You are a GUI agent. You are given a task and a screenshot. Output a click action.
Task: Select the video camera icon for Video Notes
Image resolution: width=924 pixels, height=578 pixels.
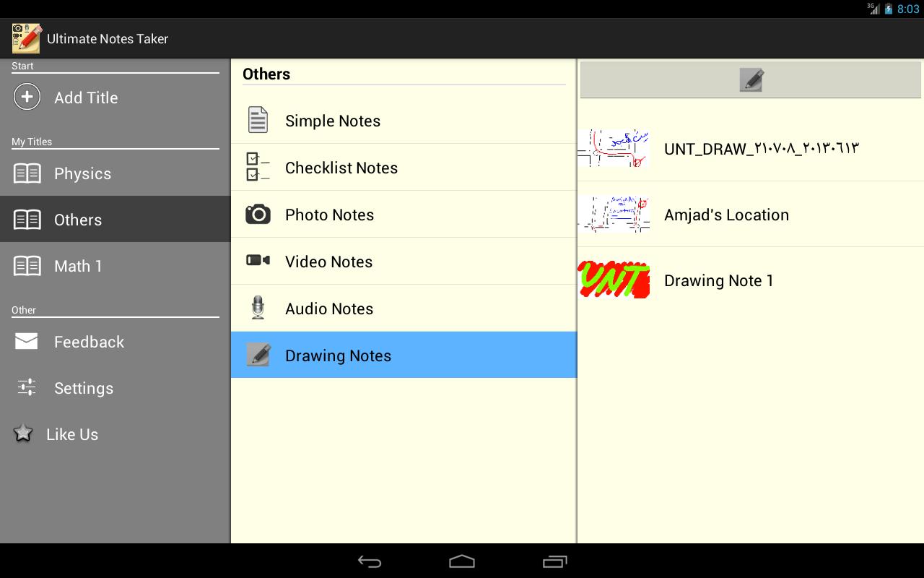(x=257, y=261)
